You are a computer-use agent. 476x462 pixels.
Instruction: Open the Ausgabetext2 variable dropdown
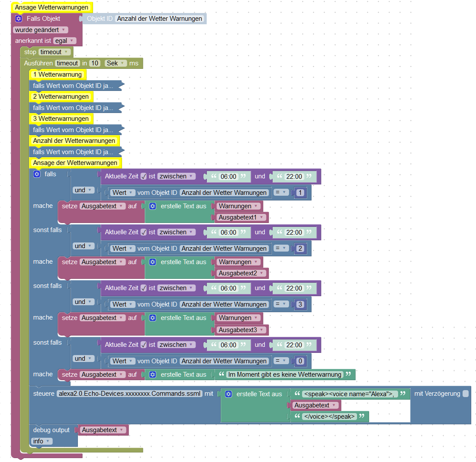click(241, 273)
